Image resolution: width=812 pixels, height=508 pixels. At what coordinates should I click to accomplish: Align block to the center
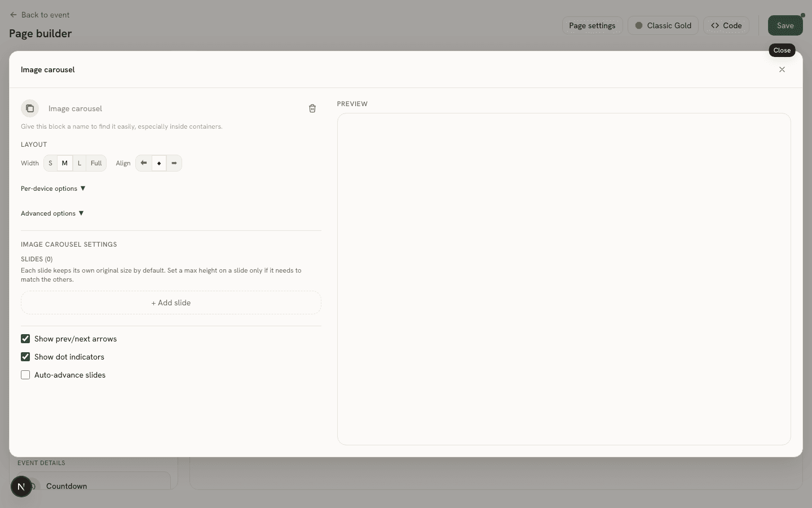pos(159,163)
